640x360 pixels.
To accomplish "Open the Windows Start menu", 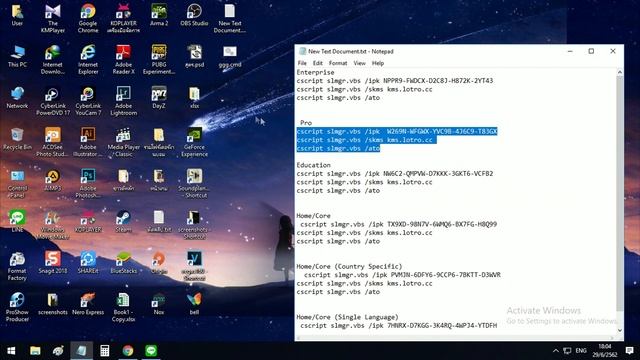I will click(x=11, y=351).
